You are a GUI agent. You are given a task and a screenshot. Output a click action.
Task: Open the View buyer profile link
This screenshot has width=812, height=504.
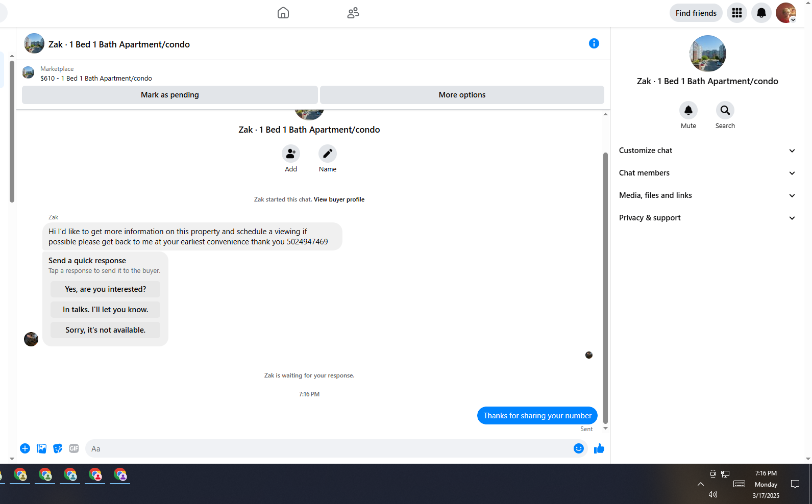pos(339,199)
